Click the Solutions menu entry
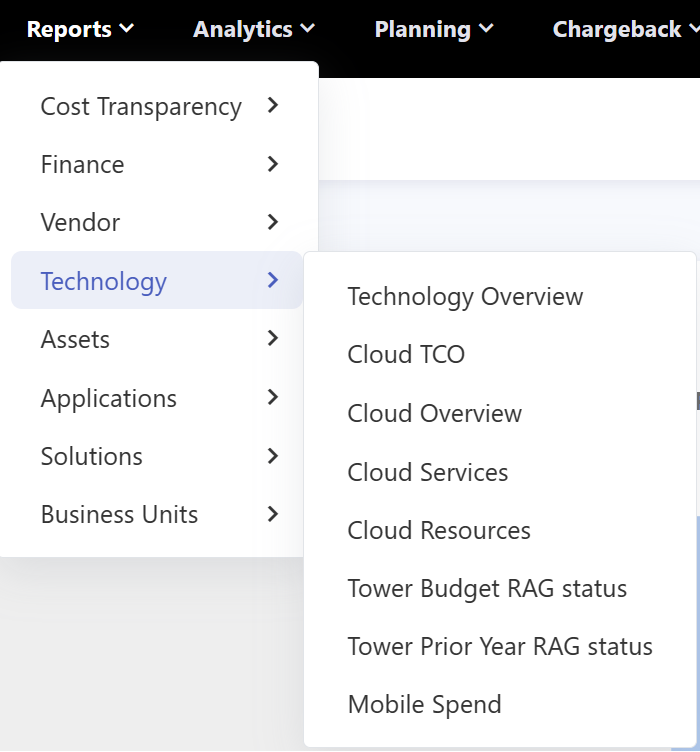 coord(158,456)
